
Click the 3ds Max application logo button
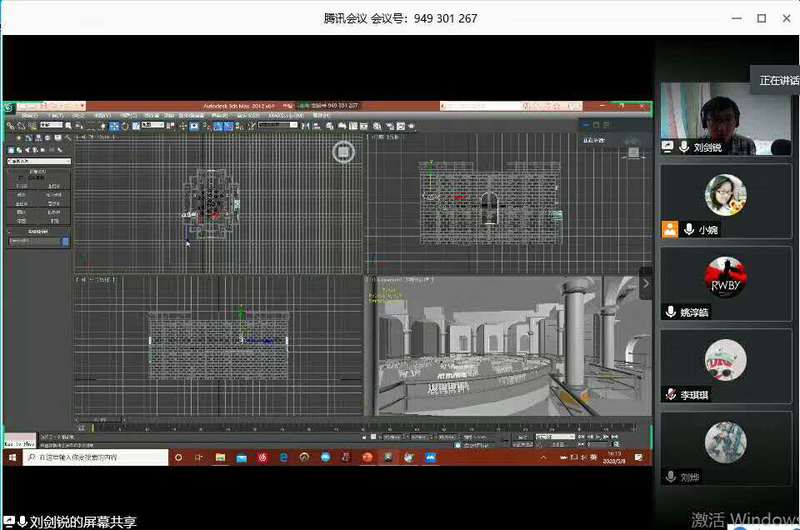click(x=10, y=106)
